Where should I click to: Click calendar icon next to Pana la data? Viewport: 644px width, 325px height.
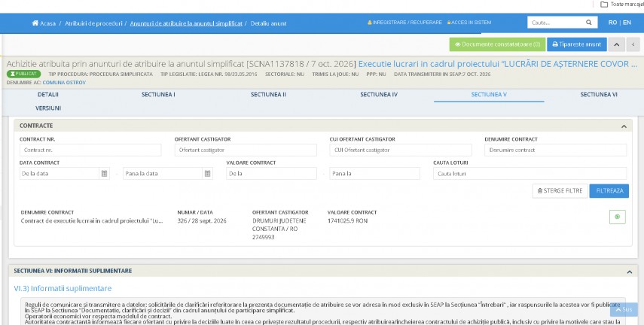click(208, 174)
